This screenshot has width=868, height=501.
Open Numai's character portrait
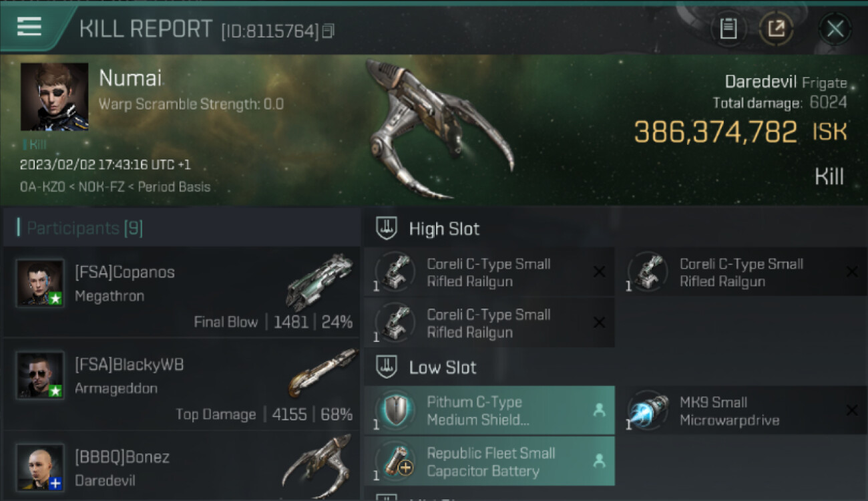coord(54,97)
